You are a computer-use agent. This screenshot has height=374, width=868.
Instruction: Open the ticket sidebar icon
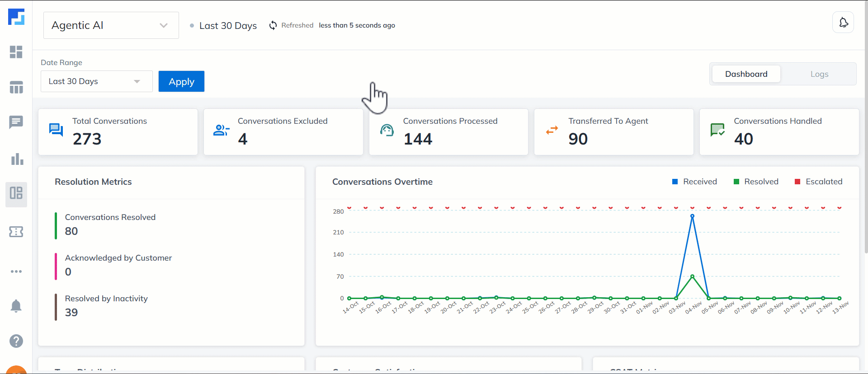pyautogui.click(x=16, y=232)
